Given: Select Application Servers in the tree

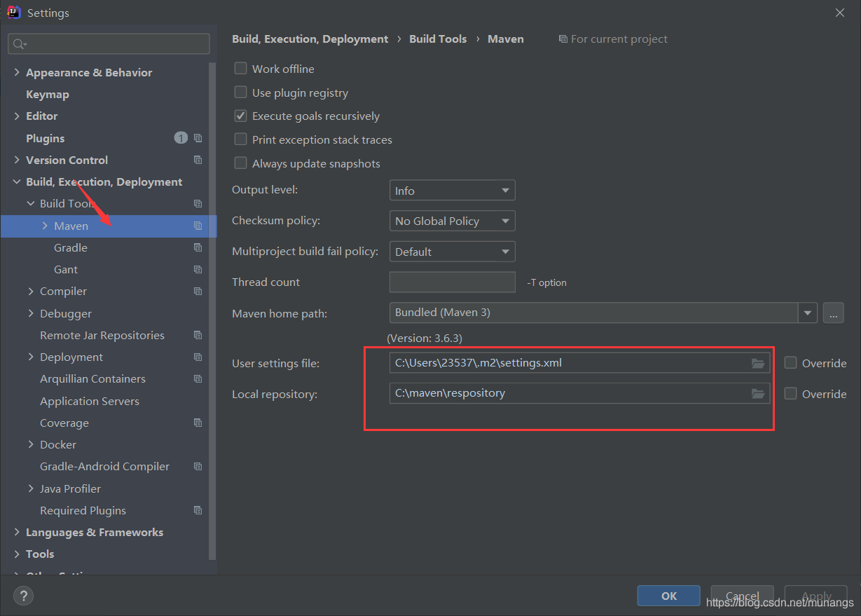Looking at the screenshot, I should [90, 401].
